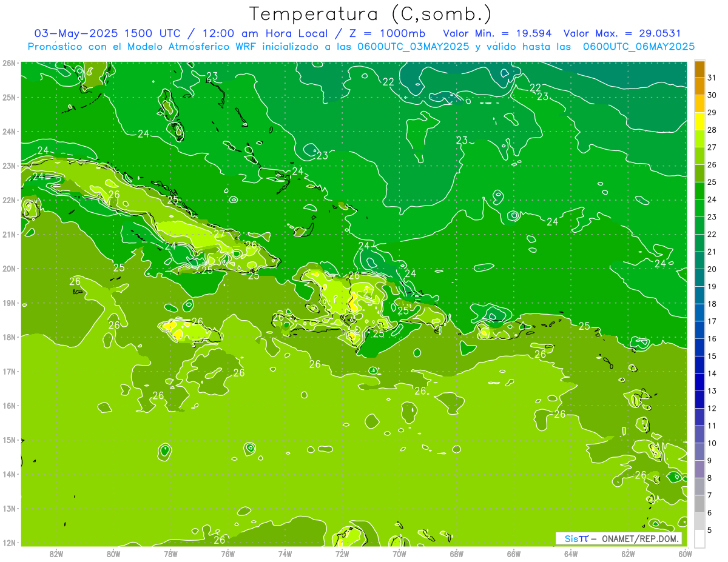Click the number 11 on the color scale
Image resolution: width=728 pixels, height=562 pixels.
click(x=712, y=426)
